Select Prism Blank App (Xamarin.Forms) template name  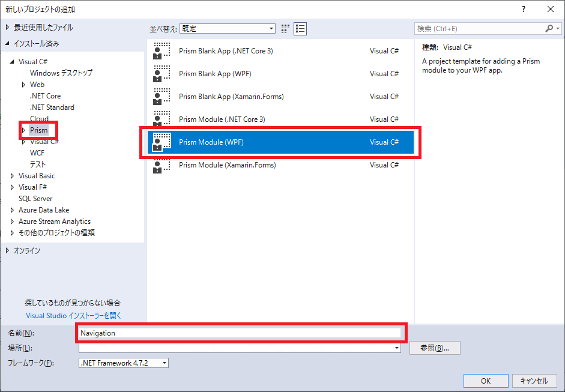[231, 97]
